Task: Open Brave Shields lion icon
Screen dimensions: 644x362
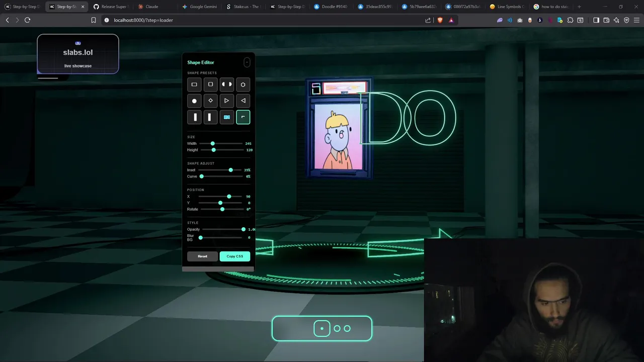Action: 440,20
